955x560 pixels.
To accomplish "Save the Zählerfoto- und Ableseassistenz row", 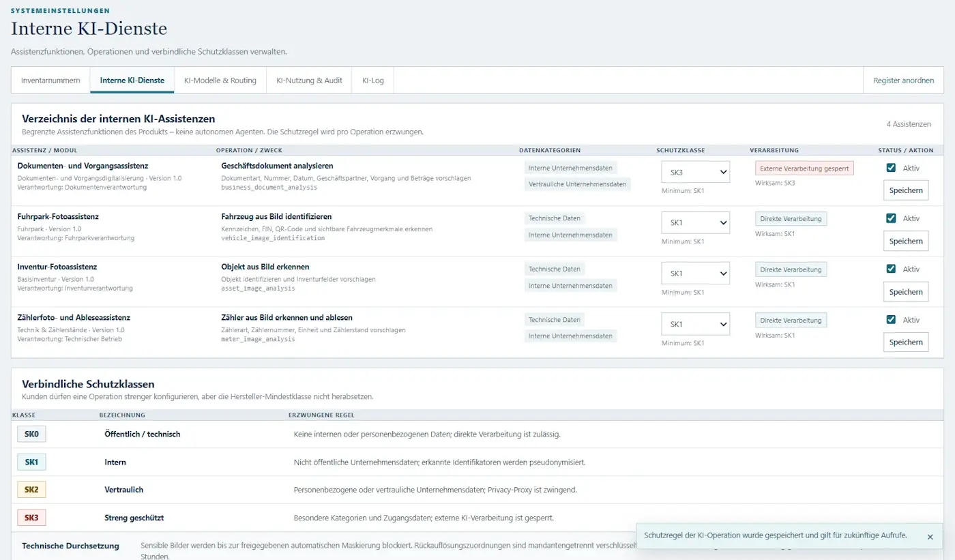I will pyautogui.click(x=906, y=342).
